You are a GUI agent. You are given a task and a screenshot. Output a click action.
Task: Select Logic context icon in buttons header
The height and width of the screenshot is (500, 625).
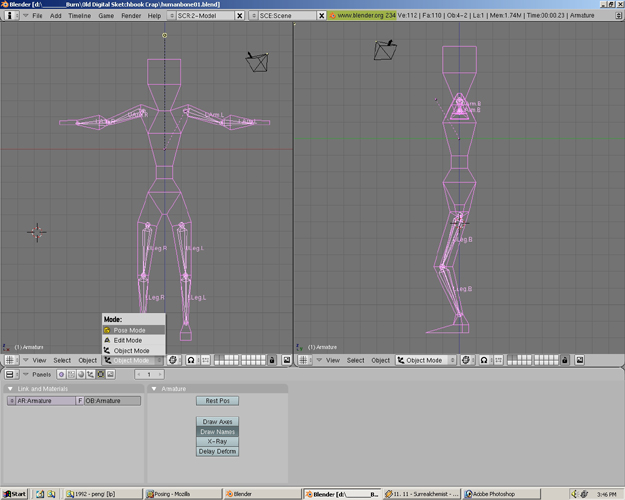[x=61, y=374]
